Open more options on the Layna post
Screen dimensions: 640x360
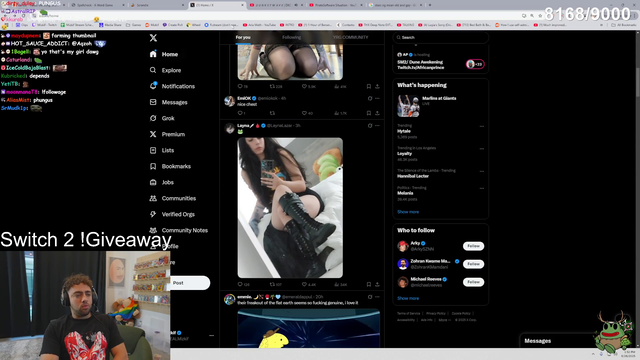(378, 126)
